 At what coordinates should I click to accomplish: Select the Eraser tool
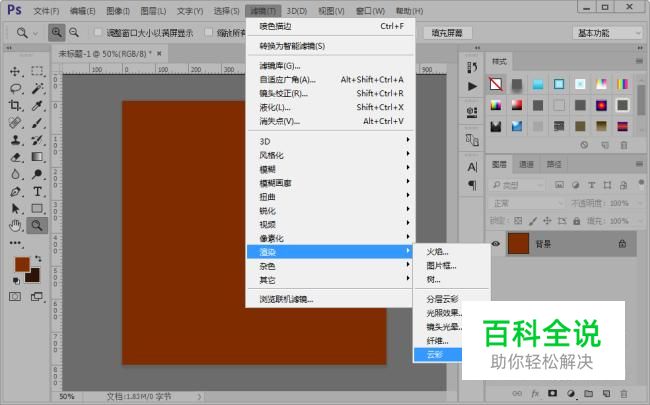[x=15, y=157]
